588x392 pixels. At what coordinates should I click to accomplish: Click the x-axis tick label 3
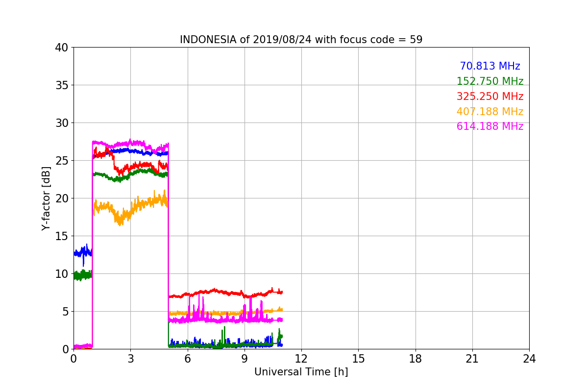(130, 359)
